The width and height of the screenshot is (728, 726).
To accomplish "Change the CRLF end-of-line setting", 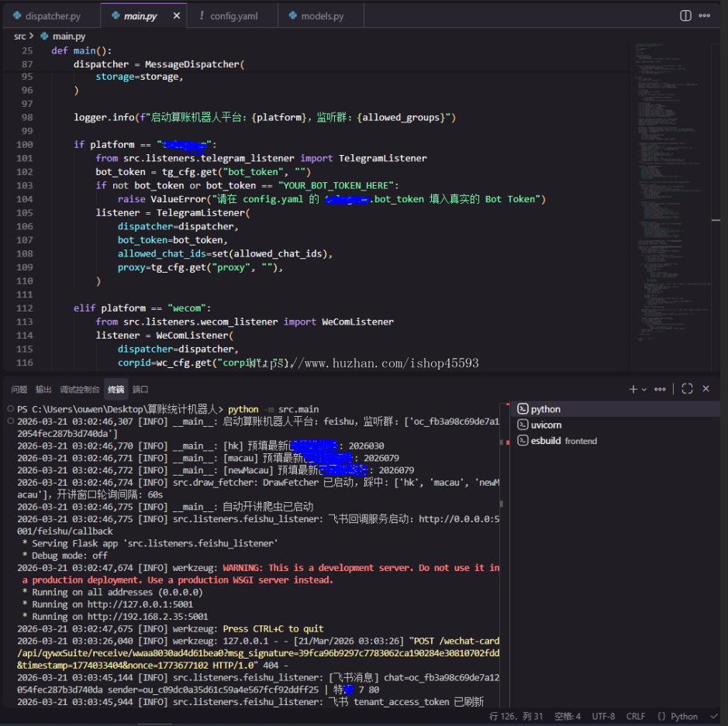I will click(x=636, y=717).
